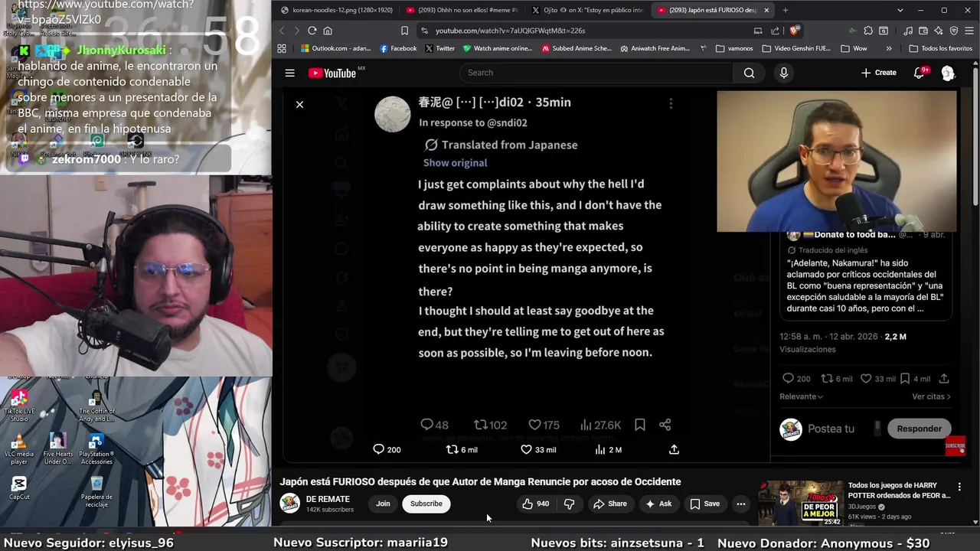
Task: Click the lower upload/share icon beside 2 M
Action: tap(674, 450)
